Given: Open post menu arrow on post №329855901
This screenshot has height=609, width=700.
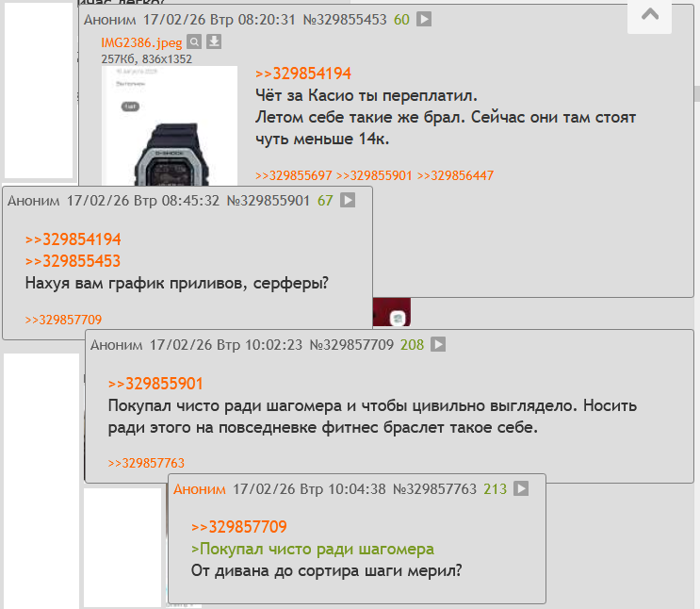Looking at the screenshot, I should pyautogui.click(x=348, y=200).
